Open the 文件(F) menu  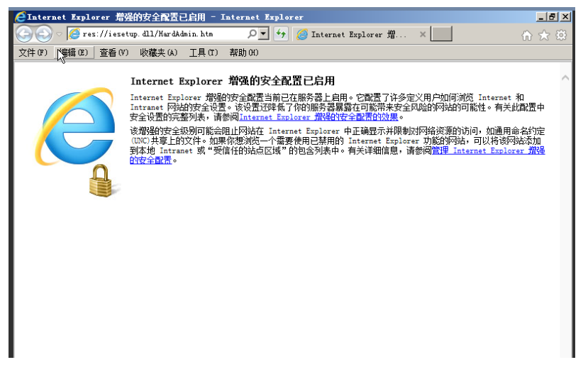click(x=33, y=53)
